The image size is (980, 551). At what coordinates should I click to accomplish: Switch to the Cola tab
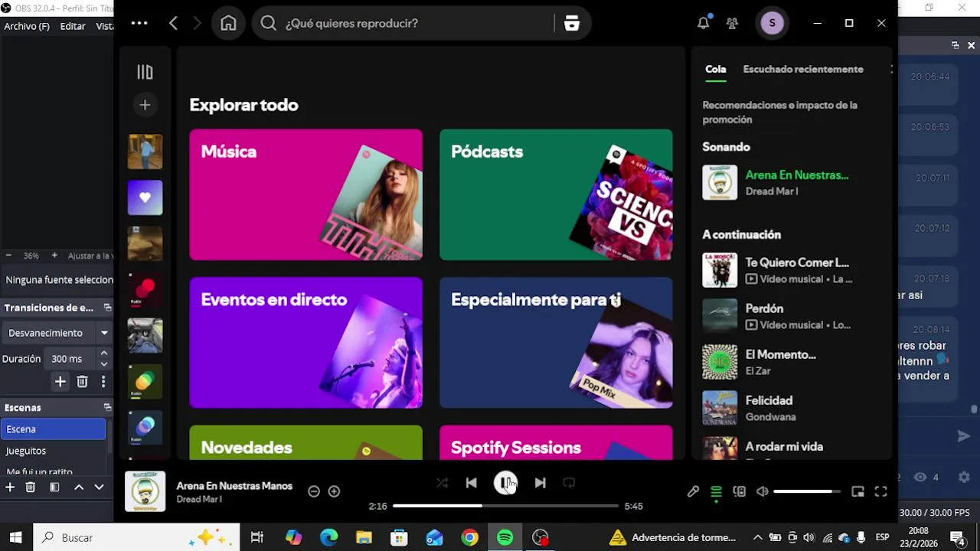[716, 69]
